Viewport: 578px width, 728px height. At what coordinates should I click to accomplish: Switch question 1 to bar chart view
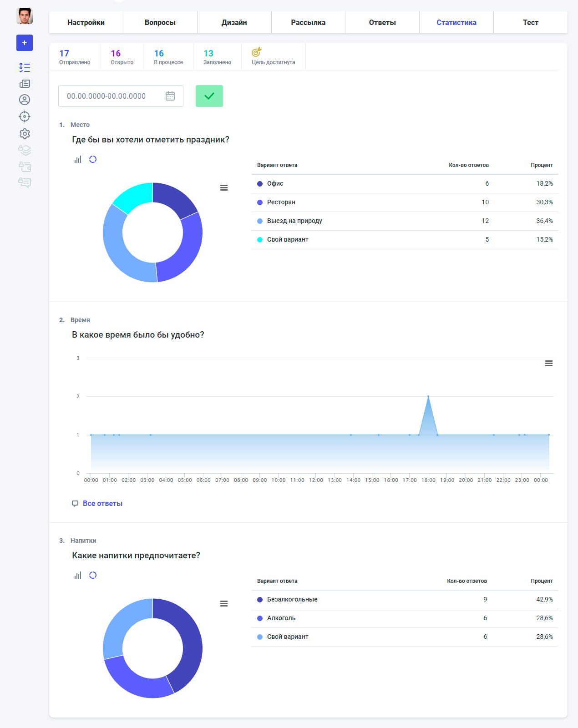coord(78,159)
